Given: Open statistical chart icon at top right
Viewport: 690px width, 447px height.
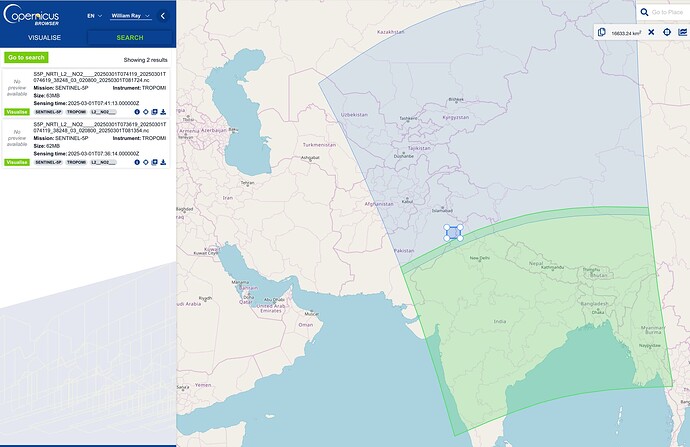Looking at the screenshot, I should (682, 32).
